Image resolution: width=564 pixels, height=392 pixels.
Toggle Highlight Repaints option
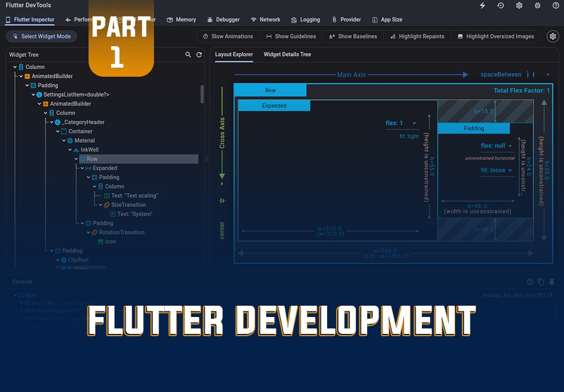(417, 36)
